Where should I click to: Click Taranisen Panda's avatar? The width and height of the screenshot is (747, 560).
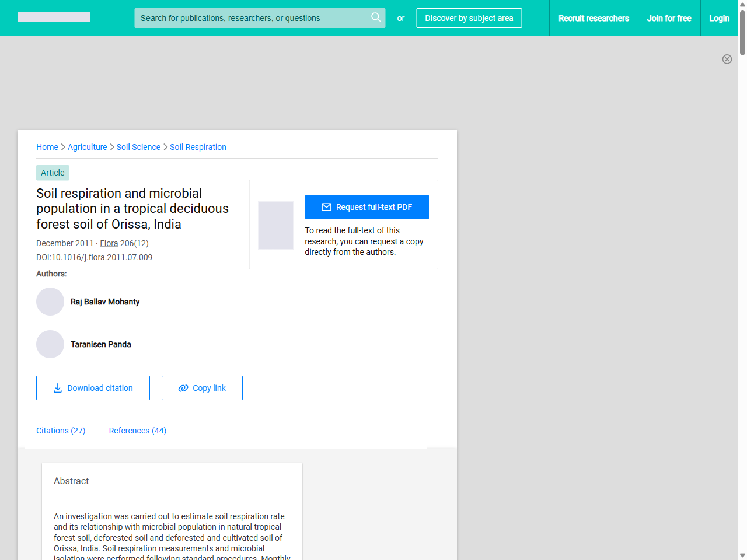pyautogui.click(x=50, y=344)
